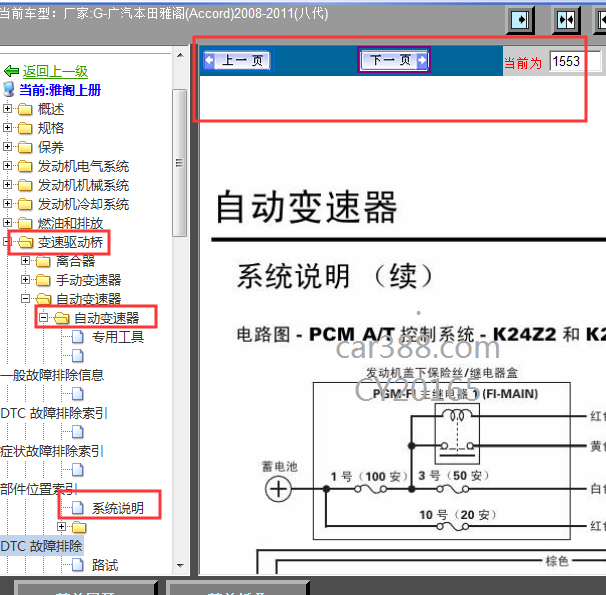Click the 路试 document icon
The height and width of the screenshot is (595, 606).
point(78,565)
